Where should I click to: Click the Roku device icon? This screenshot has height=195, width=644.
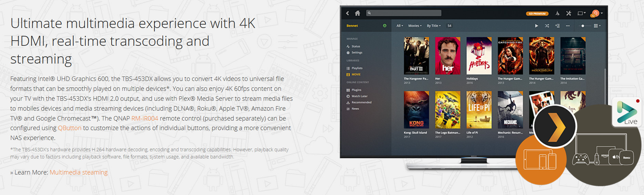click(626, 157)
